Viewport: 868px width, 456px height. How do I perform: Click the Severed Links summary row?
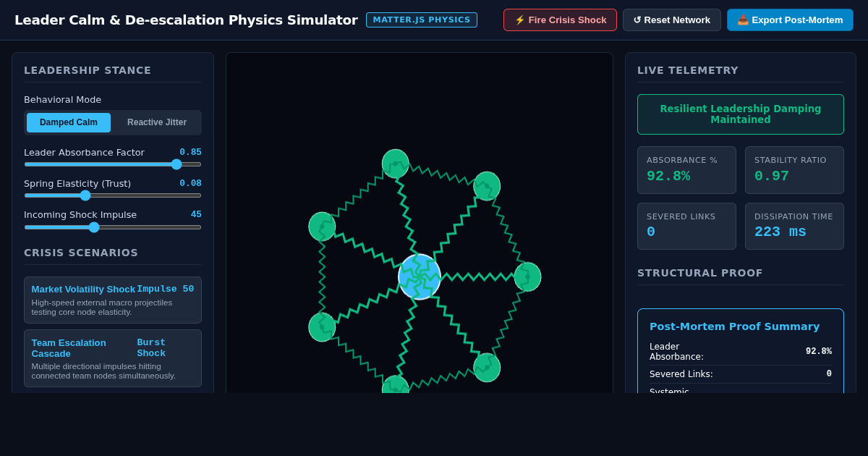tap(741, 374)
